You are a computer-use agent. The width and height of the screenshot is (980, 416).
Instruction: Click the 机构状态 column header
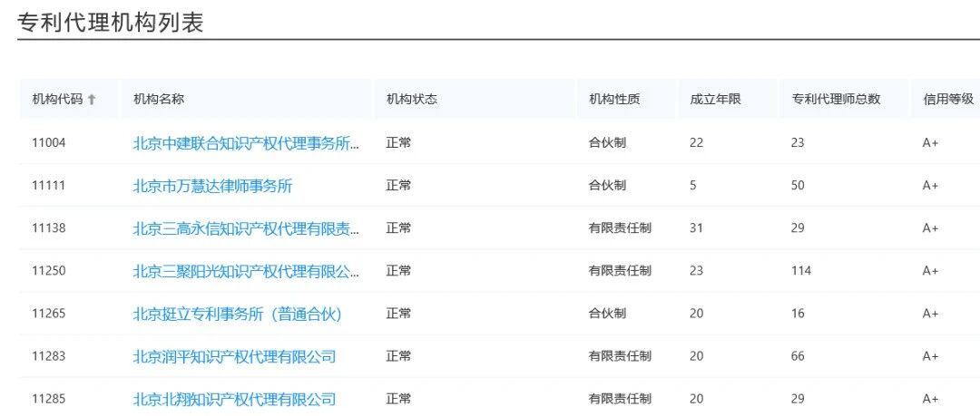pyautogui.click(x=475, y=99)
